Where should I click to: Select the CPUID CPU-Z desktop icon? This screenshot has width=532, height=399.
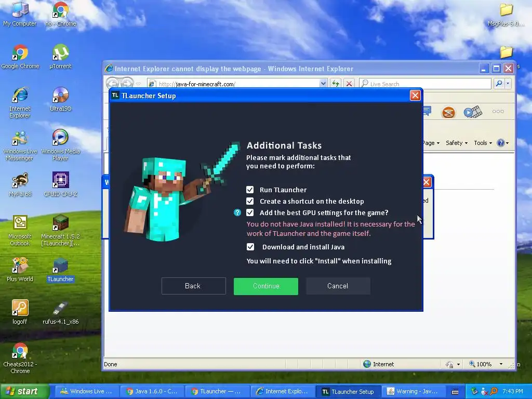click(60, 184)
